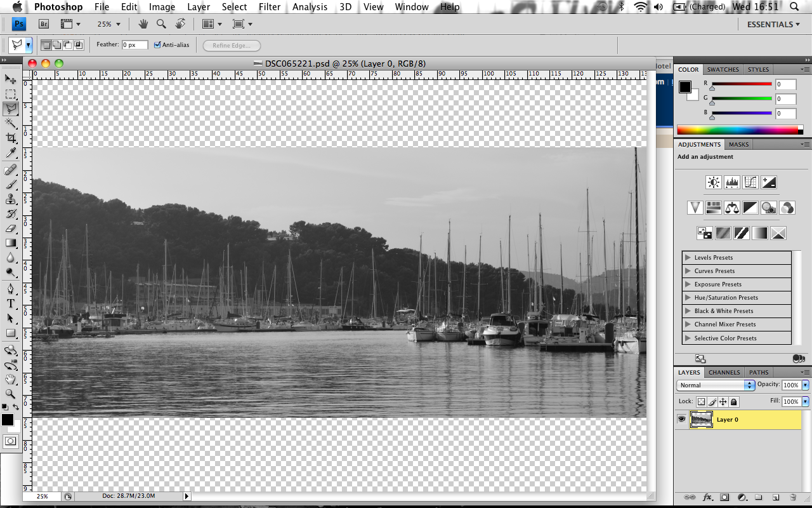The width and height of the screenshot is (812, 508).
Task: Select the Healing Brush tool
Action: tap(11, 170)
